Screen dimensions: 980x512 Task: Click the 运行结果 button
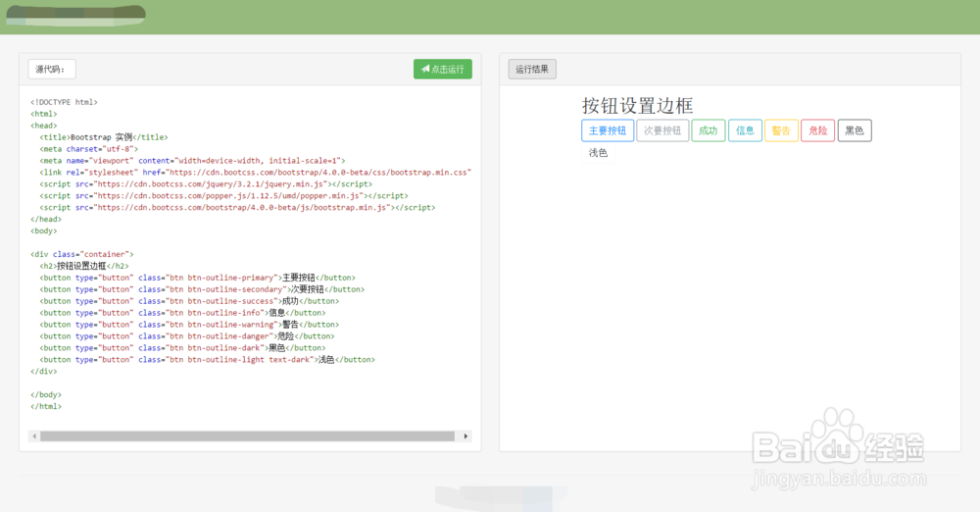click(x=532, y=69)
